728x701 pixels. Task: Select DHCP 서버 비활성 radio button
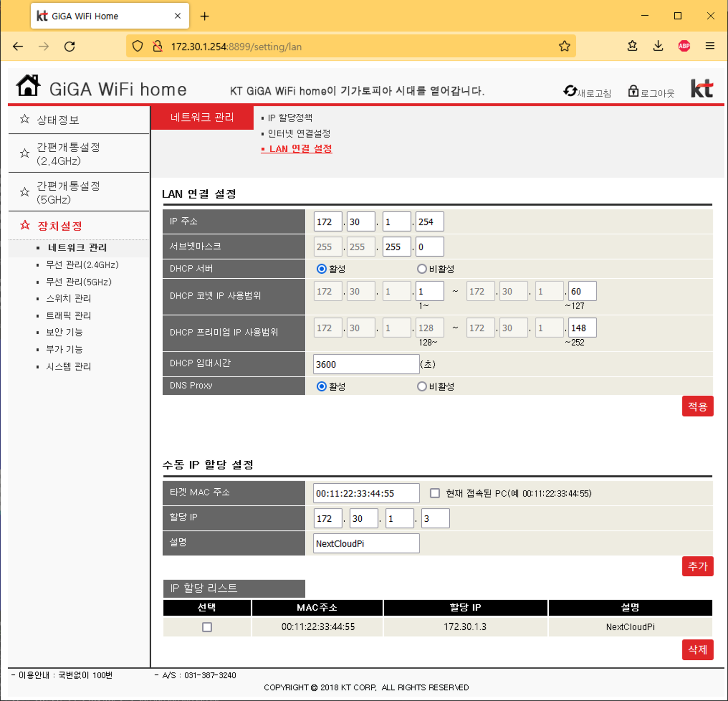tap(422, 269)
